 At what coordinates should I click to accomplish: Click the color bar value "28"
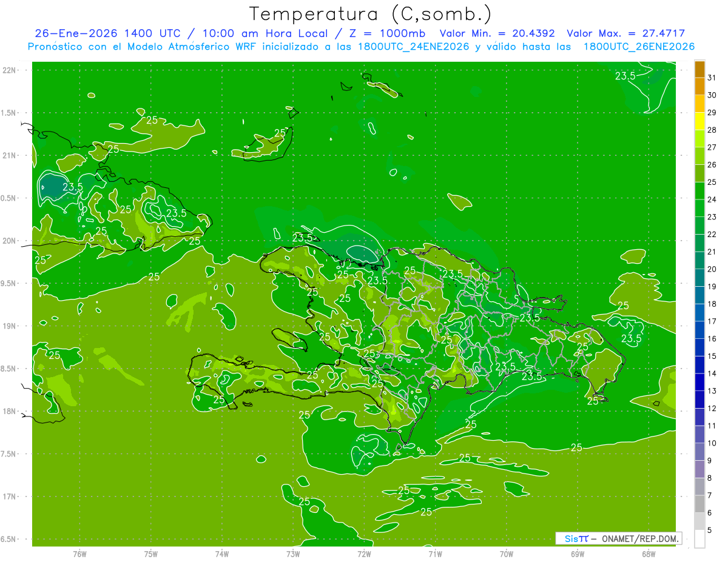[712, 130]
